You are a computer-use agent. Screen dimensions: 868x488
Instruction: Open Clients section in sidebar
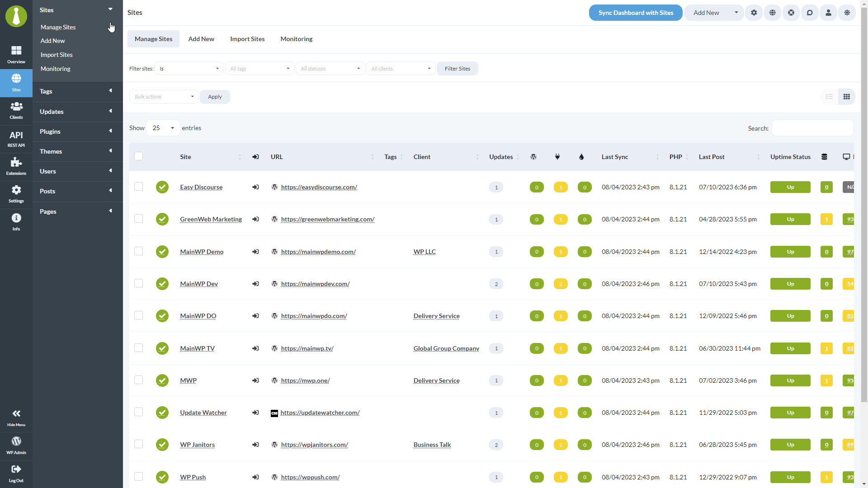pos(16,111)
